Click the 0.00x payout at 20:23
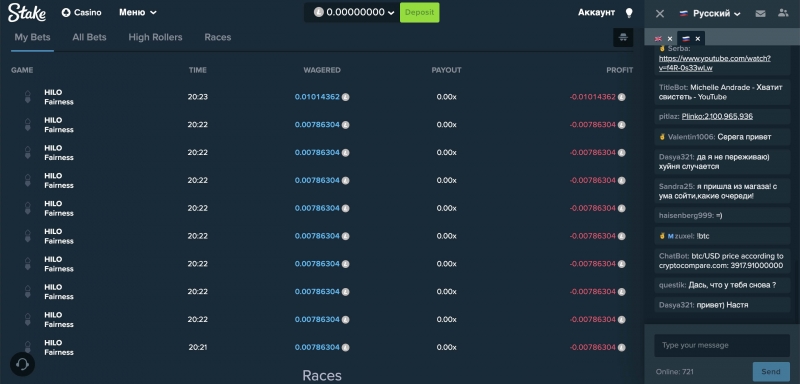800x384 pixels. 446,97
